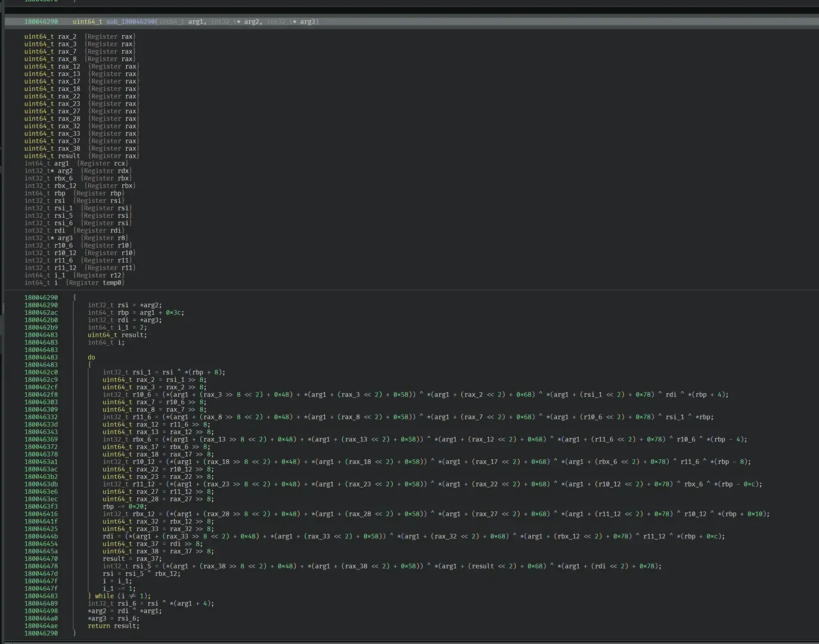Click code line '*arg3 = rsi_6;'

[x=114, y=618]
